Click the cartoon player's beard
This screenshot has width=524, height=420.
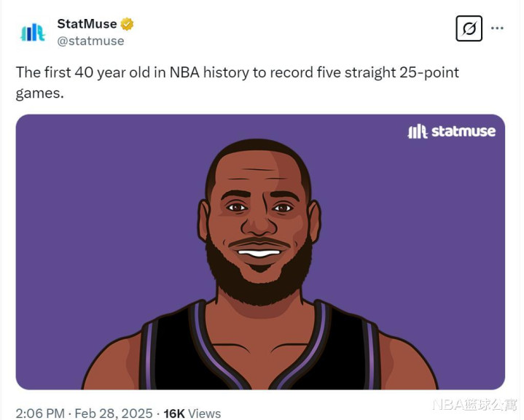259,281
